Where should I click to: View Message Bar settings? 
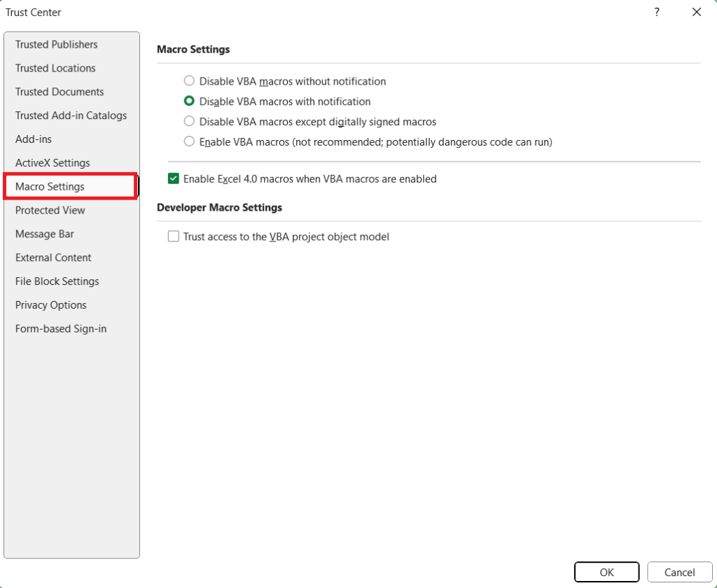tap(44, 234)
